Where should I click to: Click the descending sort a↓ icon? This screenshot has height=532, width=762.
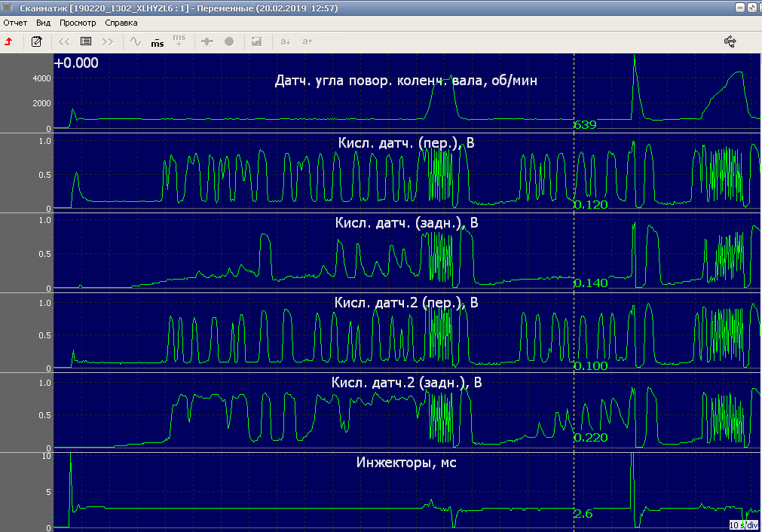tap(286, 41)
